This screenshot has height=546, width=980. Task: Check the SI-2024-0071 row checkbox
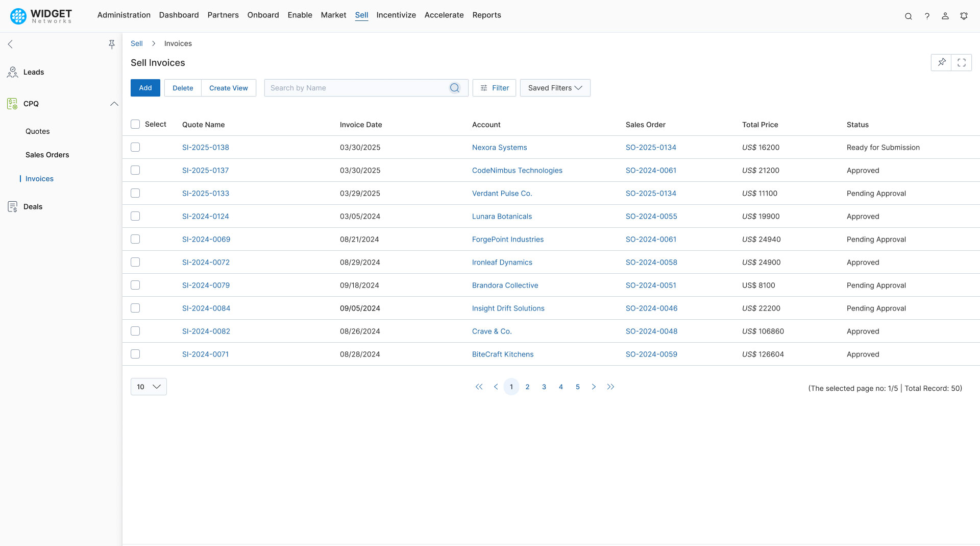(x=135, y=354)
